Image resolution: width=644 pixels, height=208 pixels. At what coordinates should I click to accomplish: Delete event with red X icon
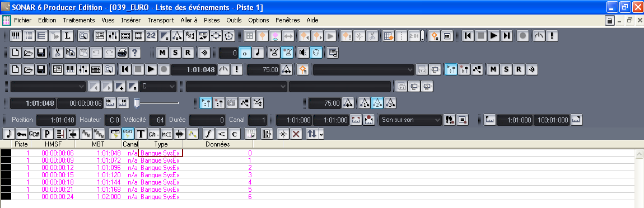[297, 134]
